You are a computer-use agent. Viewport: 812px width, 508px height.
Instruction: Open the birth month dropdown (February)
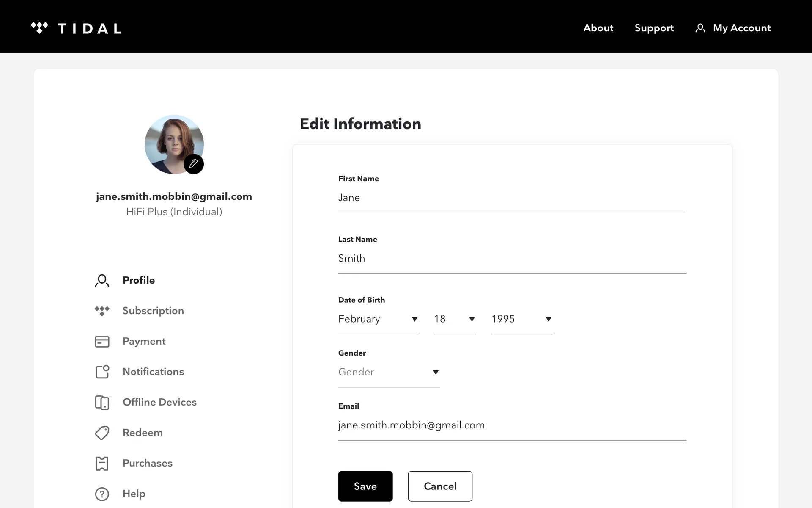click(378, 319)
